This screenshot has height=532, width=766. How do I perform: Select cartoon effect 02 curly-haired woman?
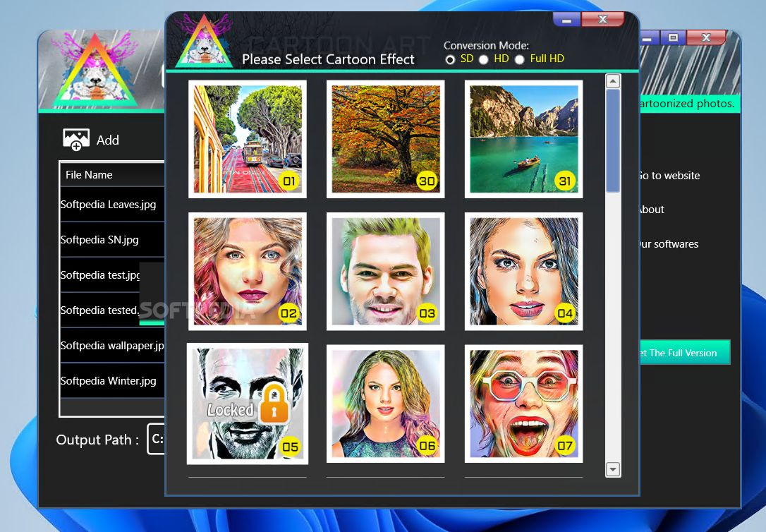[x=248, y=271]
